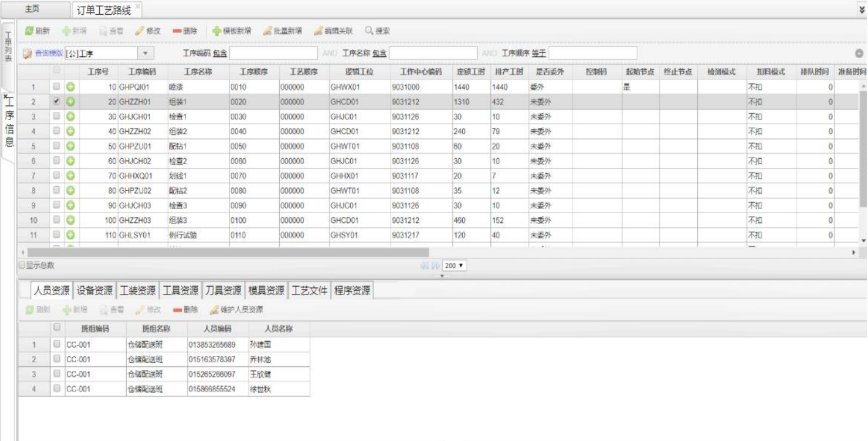Click the 刷新 icon in top toolbar
Image resolution: width=868 pixels, height=441 pixels.
[29, 31]
